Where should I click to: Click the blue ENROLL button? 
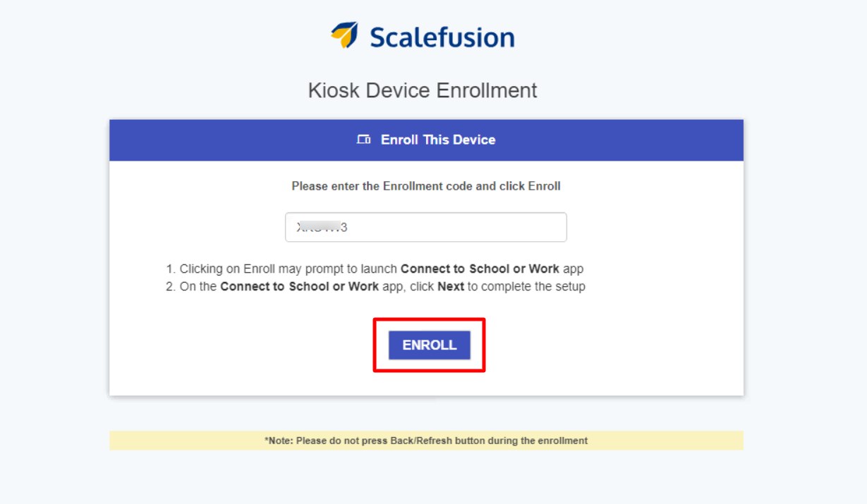pos(430,345)
